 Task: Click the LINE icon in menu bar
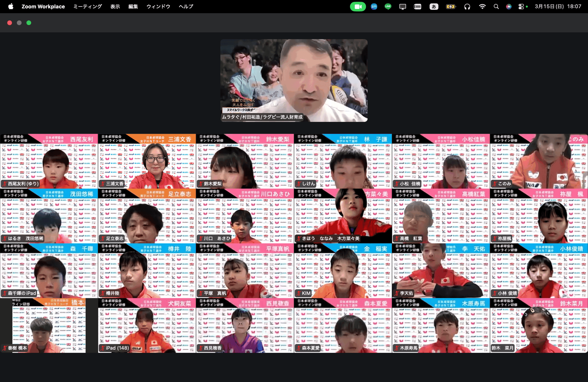pyautogui.click(x=388, y=7)
